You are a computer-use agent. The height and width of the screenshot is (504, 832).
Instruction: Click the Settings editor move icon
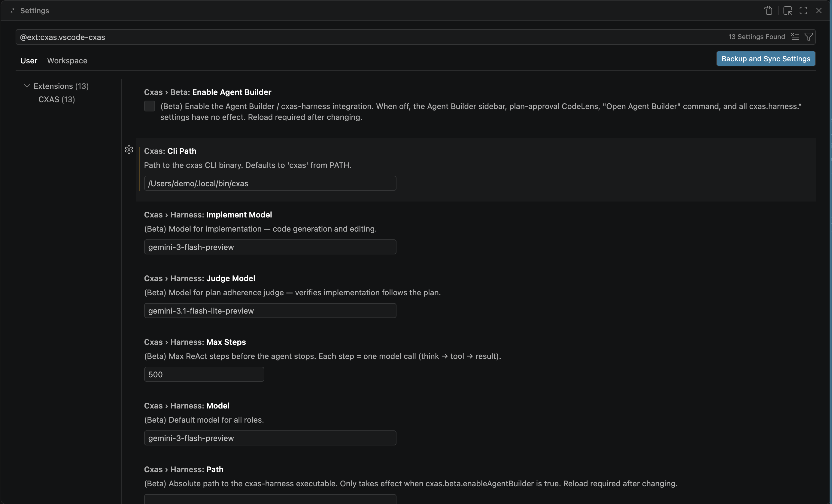point(788,11)
